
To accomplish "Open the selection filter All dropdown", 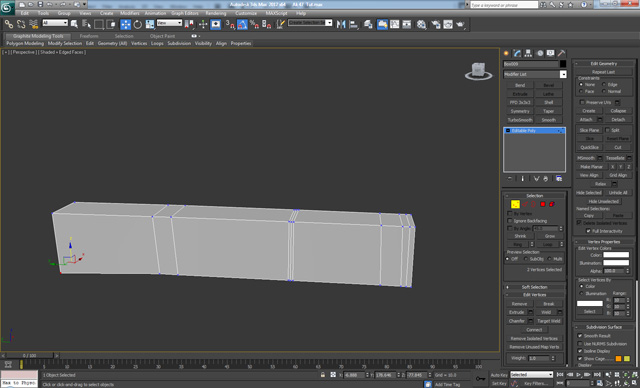I will click(55, 23).
